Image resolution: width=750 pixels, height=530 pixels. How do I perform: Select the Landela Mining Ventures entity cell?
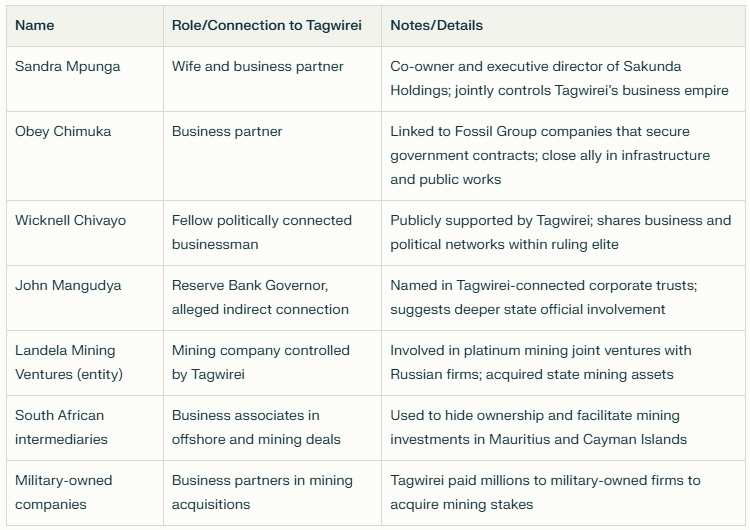coord(65,362)
